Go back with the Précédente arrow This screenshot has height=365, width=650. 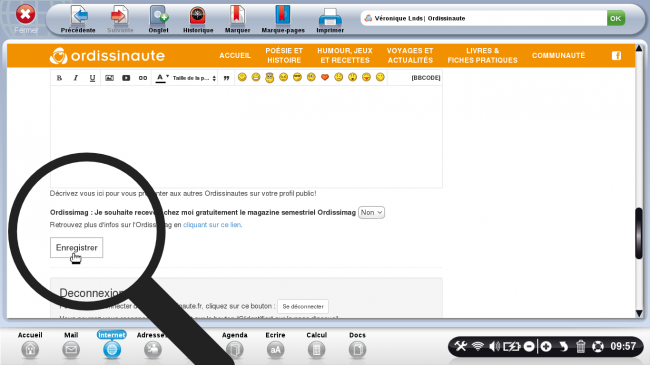click(x=78, y=19)
